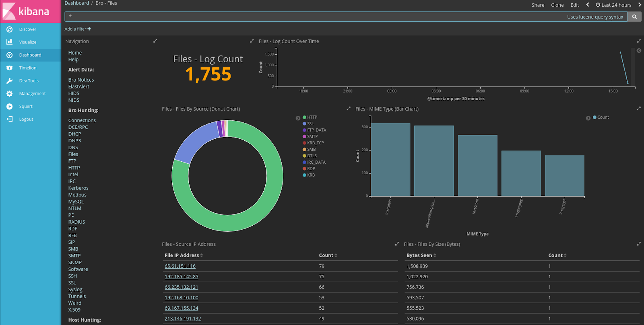Filter by IP 192.168.10.100
644x325 pixels.
tap(182, 298)
